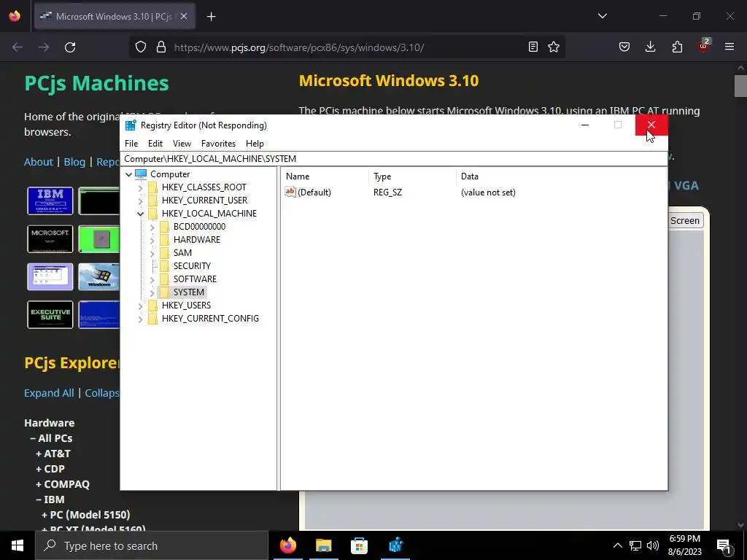Select the HARDWARE folder icon
Image resolution: width=747 pixels, height=560 pixels.
[x=164, y=239]
